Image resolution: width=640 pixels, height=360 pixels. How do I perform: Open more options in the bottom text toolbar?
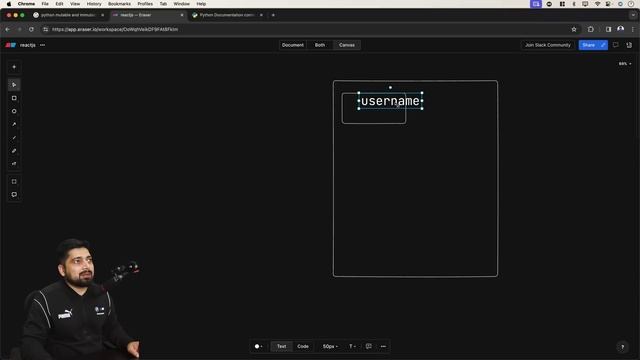point(383,346)
